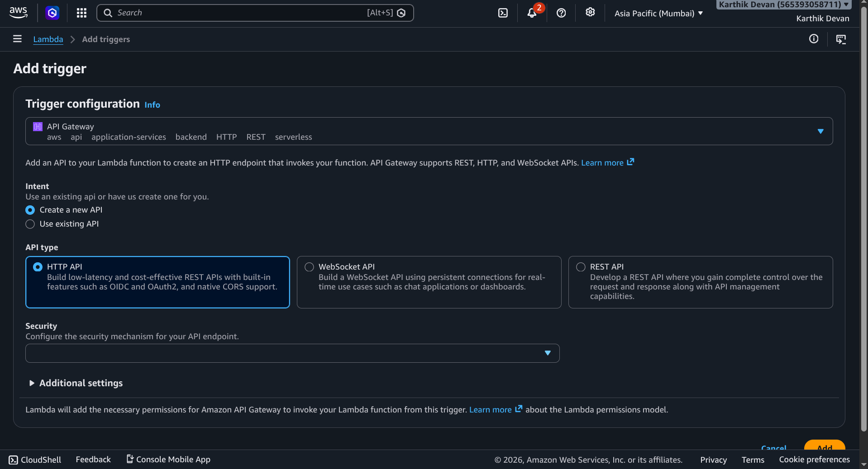Open the info panel icon

[x=814, y=39]
